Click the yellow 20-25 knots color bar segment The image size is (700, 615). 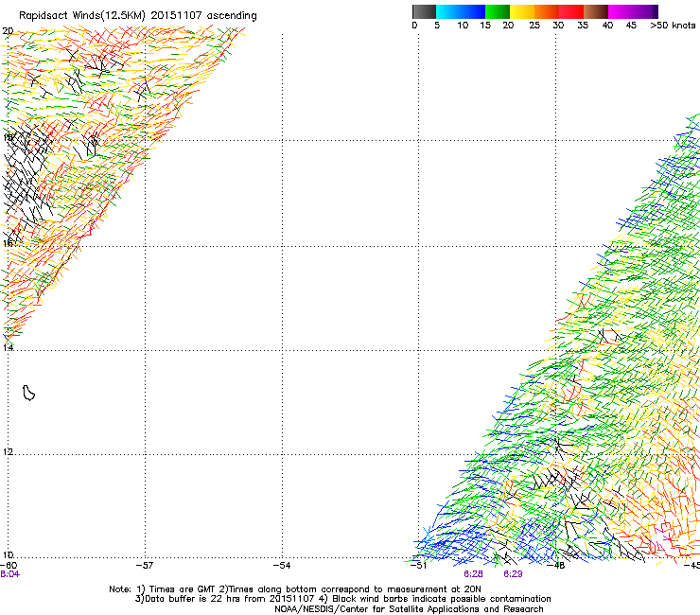(522, 11)
